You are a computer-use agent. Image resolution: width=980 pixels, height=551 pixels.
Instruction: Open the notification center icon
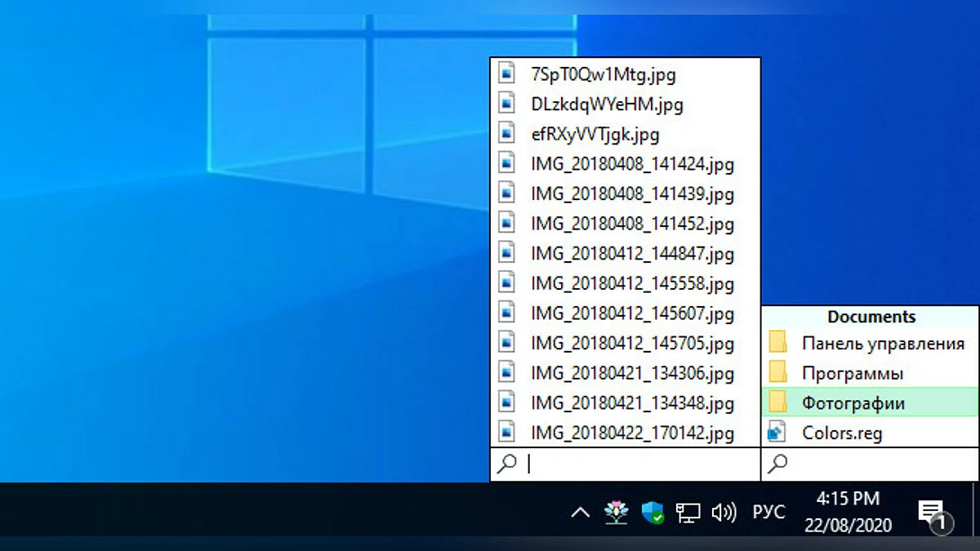931,513
